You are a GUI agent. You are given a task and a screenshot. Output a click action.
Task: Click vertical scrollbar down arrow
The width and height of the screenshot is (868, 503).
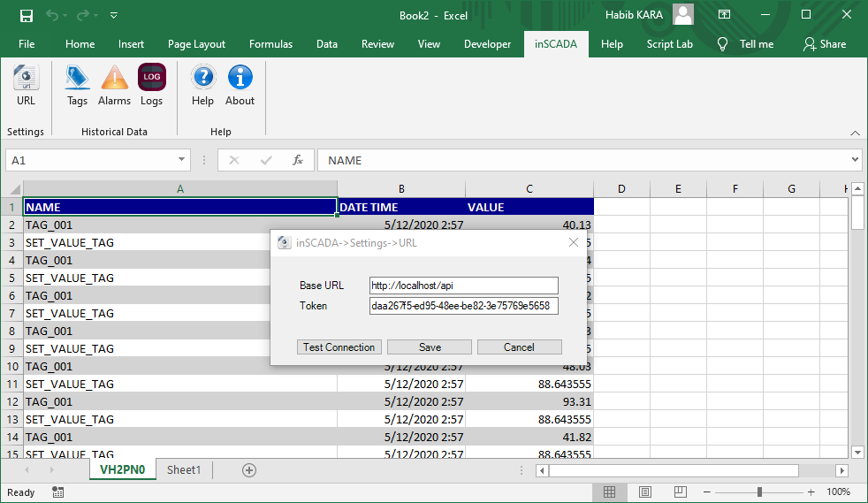[x=857, y=452]
